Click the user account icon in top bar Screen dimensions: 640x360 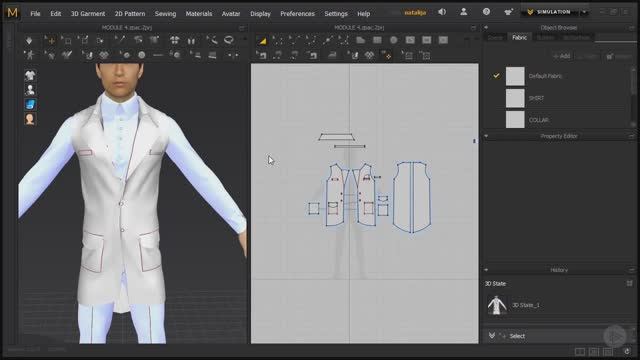click(x=464, y=12)
